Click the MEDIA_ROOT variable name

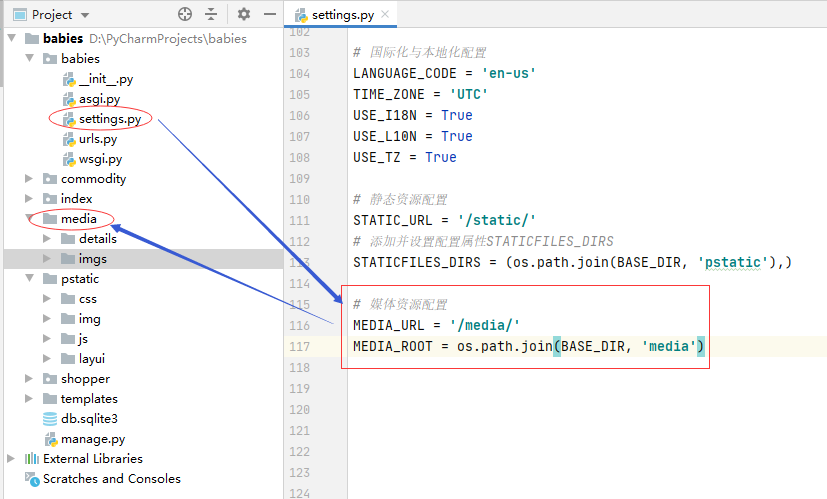coord(393,347)
